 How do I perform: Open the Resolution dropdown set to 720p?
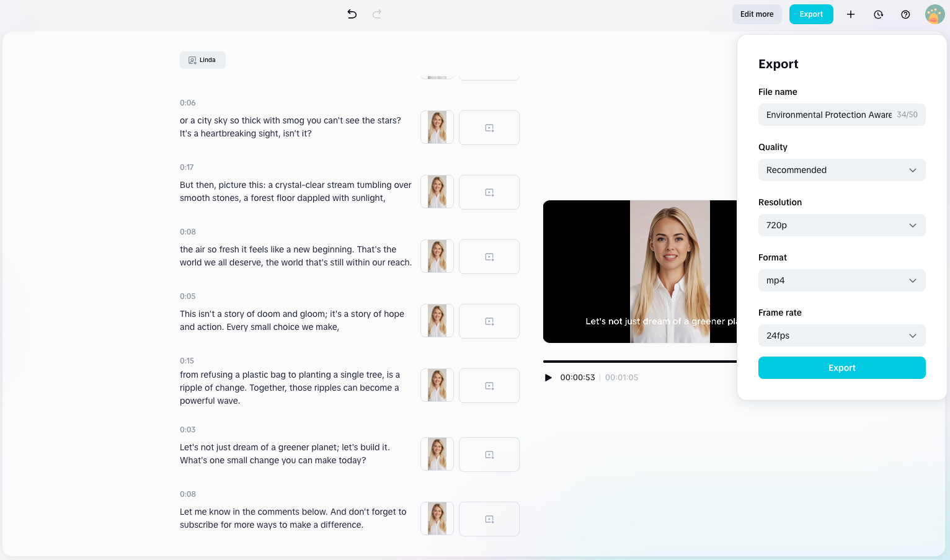841,225
